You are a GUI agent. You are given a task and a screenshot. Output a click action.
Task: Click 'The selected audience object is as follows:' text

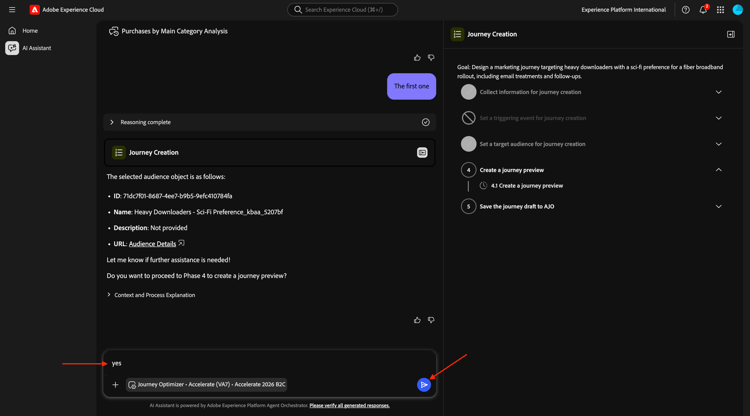(x=165, y=177)
